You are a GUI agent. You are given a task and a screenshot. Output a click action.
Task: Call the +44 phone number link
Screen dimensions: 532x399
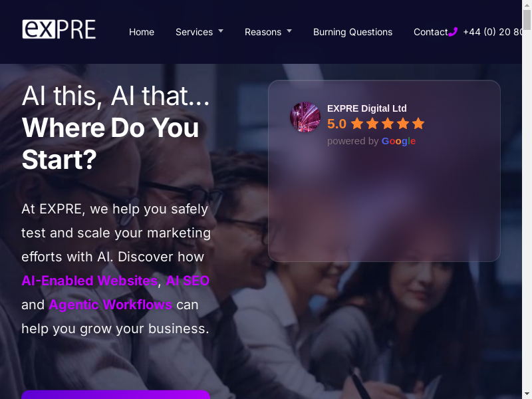[492, 32]
